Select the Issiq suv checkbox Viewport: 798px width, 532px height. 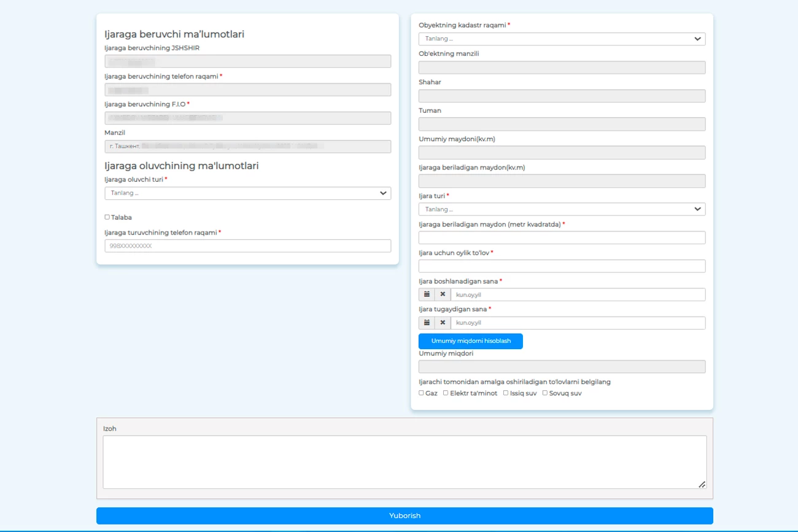pyautogui.click(x=506, y=393)
